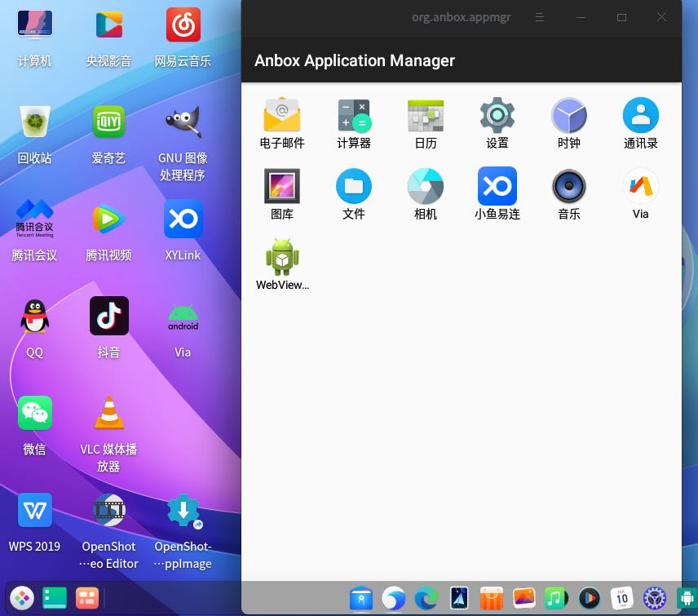Open the Anbox window menu (hamburger) button
This screenshot has width=698, height=616.
click(540, 17)
